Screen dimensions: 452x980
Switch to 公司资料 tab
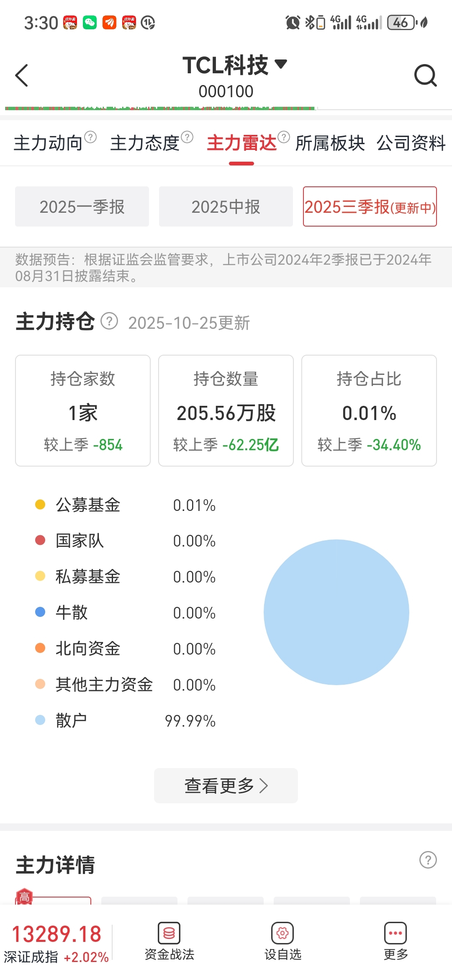(x=411, y=143)
